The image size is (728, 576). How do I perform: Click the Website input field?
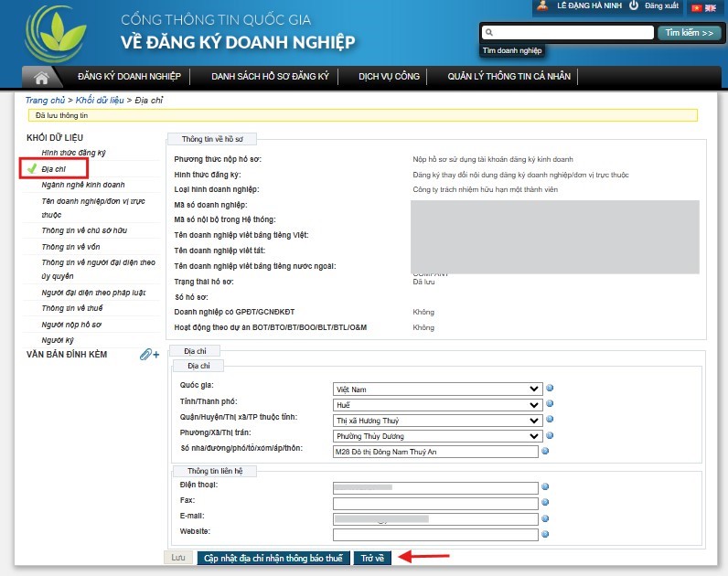tap(435, 535)
